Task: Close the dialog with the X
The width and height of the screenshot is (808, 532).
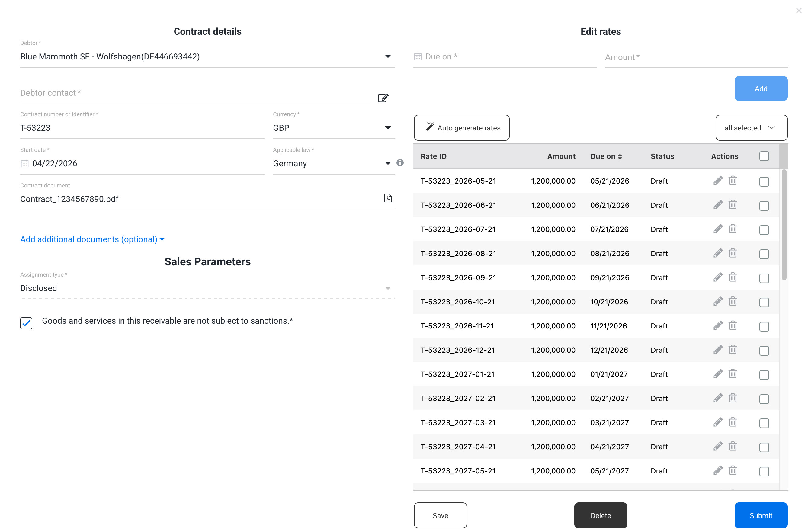Action: [799, 11]
